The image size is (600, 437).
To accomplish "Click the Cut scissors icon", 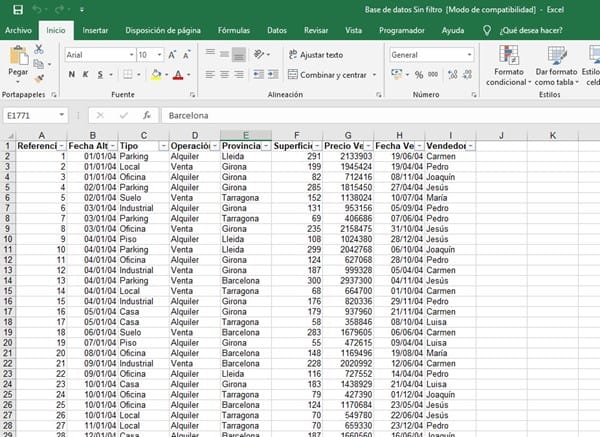I will [x=39, y=48].
